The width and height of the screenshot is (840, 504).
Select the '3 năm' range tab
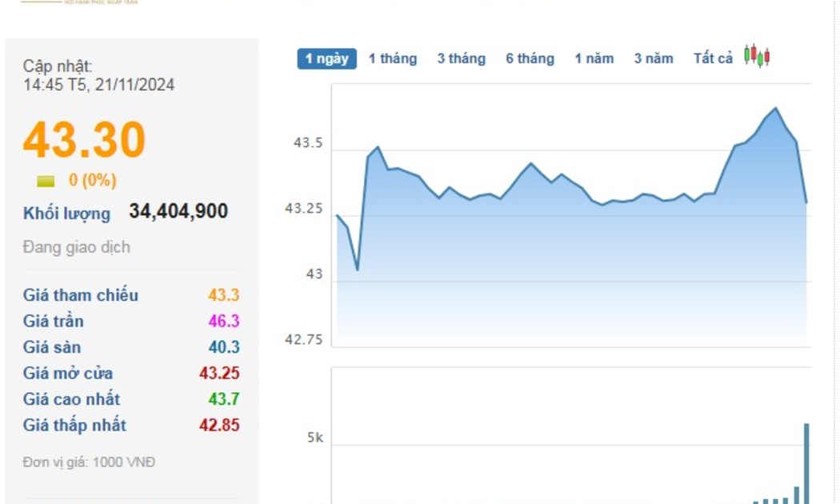pos(654,58)
